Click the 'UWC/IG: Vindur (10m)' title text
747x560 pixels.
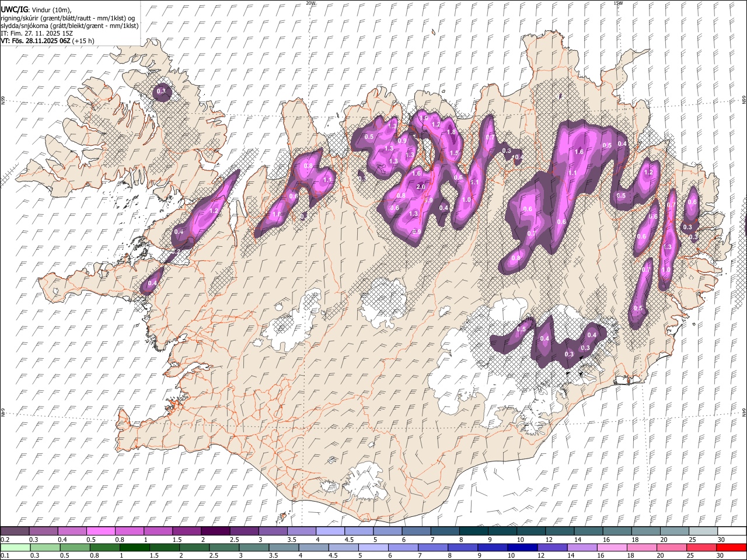pyautogui.click(x=36, y=10)
